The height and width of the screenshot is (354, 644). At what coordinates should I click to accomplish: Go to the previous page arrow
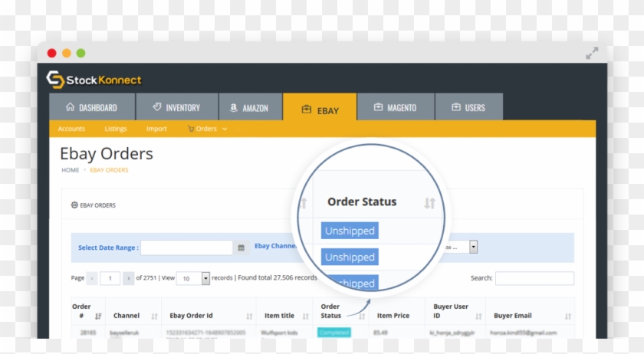click(92, 278)
